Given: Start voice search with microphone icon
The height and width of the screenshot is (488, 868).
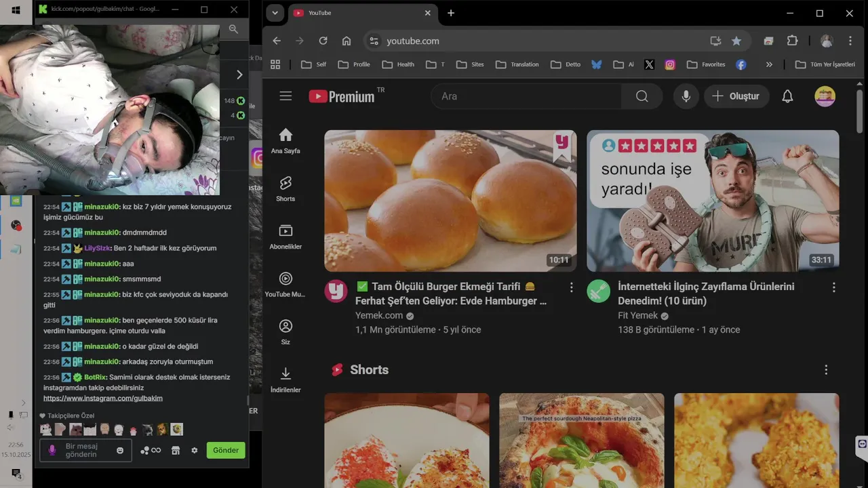Looking at the screenshot, I should click(686, 96).
